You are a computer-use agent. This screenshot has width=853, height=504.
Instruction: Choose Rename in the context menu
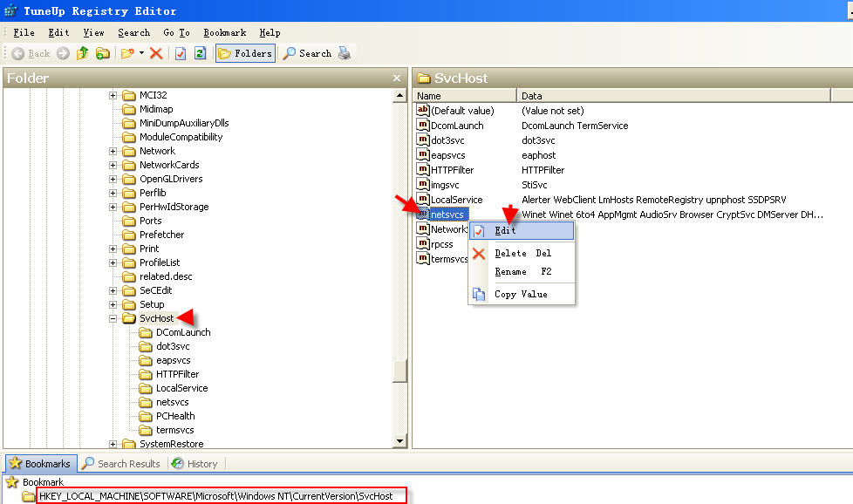[522, 272]
